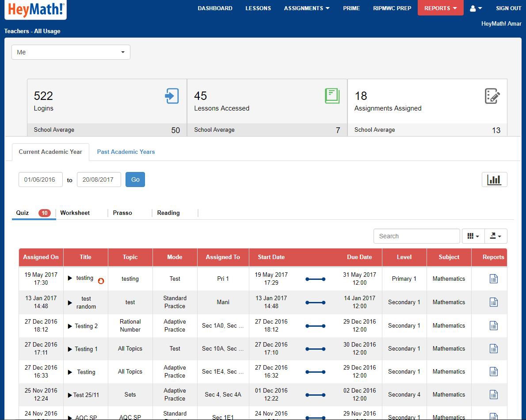This screenshot has width=526, height=420.
Task: Open the Reports menu
Action: point(440,8)
